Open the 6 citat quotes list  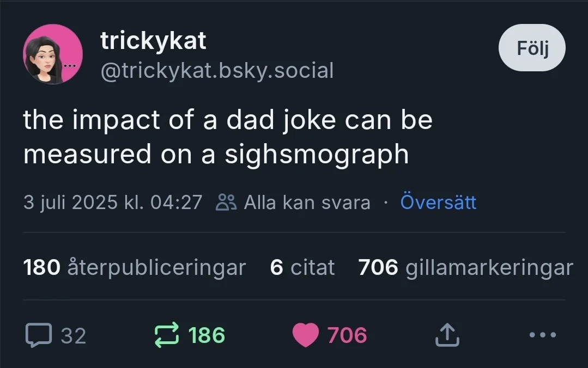click(x=302, y=267)
